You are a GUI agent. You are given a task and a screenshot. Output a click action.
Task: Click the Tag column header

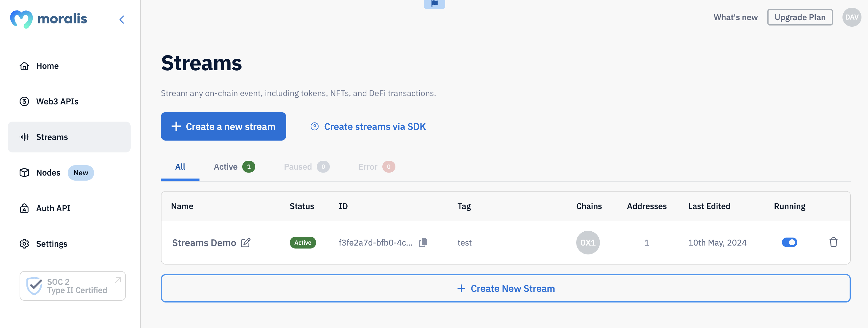(464, 206)
